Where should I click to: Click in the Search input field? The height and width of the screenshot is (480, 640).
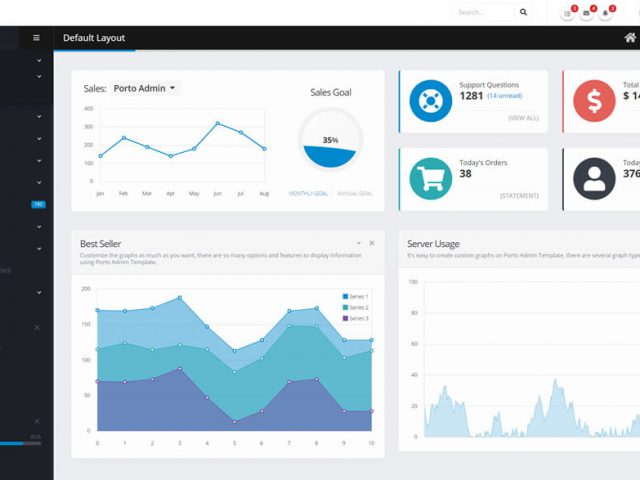tap(483, 12)
